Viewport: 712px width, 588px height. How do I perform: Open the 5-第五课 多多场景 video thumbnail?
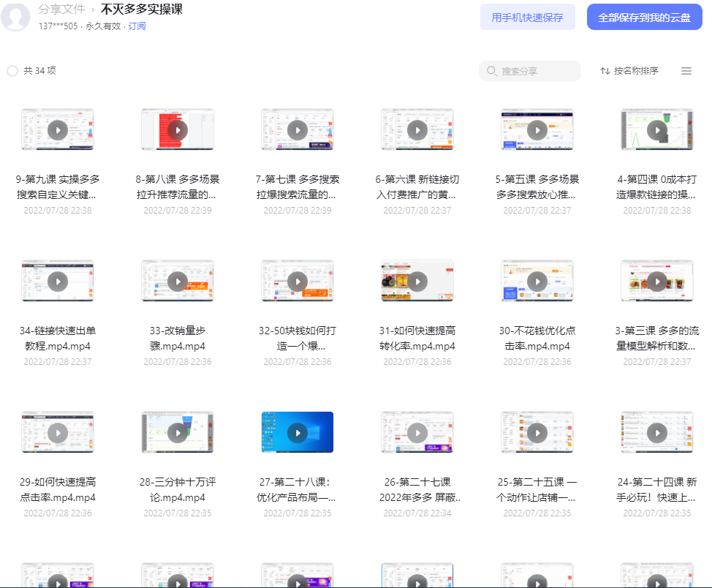tap(537, 129)
